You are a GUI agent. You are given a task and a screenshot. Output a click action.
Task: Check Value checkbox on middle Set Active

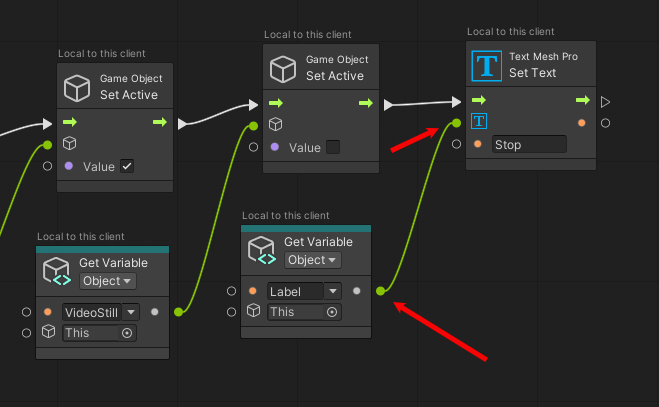(333, 147)
